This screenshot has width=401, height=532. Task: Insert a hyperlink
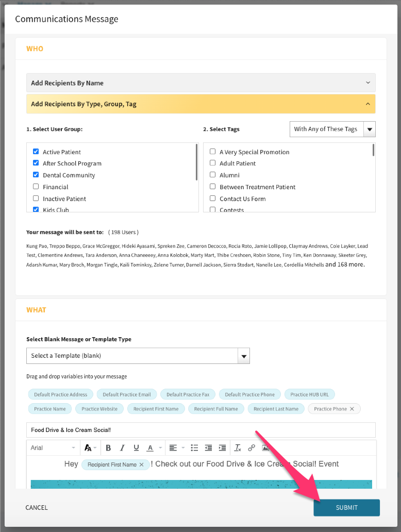[x=252, y=448]
